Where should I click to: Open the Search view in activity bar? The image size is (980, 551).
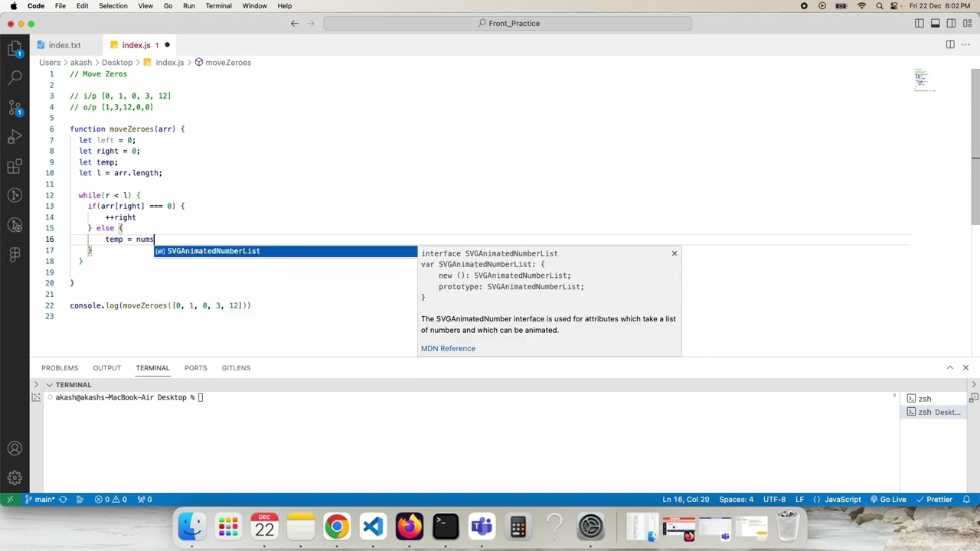point(15,77)
